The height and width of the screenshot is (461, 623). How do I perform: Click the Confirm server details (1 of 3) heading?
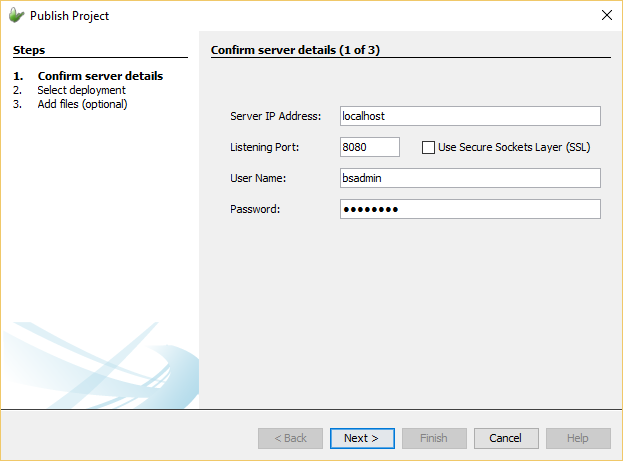click(x=295, y=50)
